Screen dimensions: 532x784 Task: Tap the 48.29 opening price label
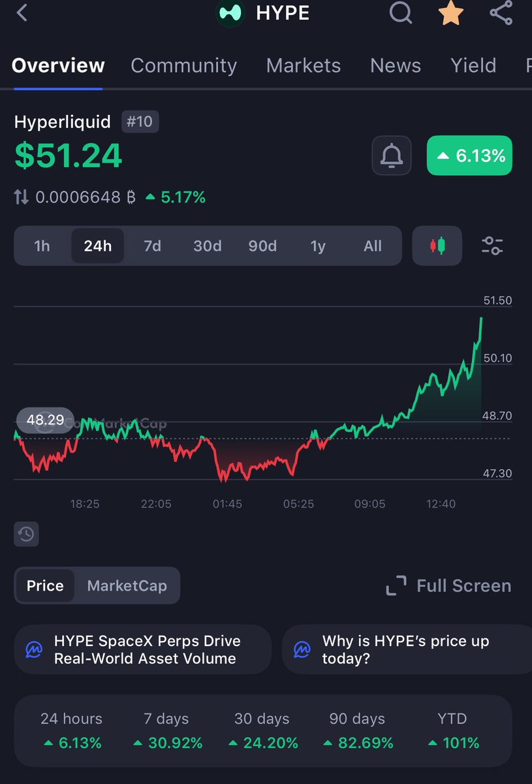click(x=45, y=420)
